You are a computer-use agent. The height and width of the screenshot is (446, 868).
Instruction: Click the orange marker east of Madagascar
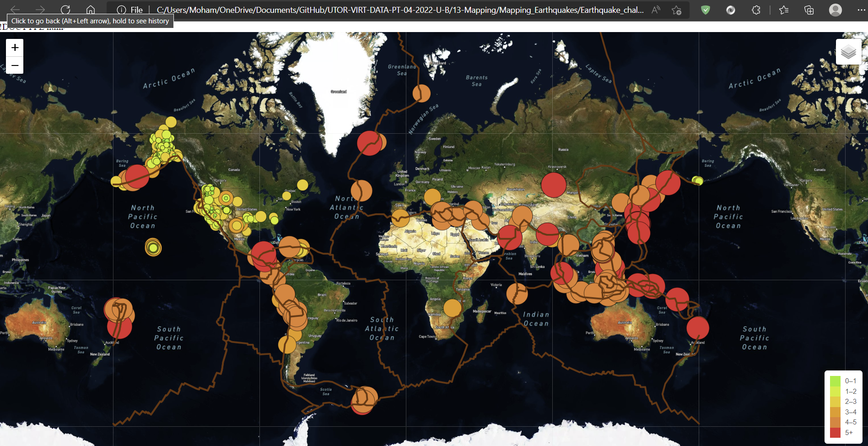517,294
